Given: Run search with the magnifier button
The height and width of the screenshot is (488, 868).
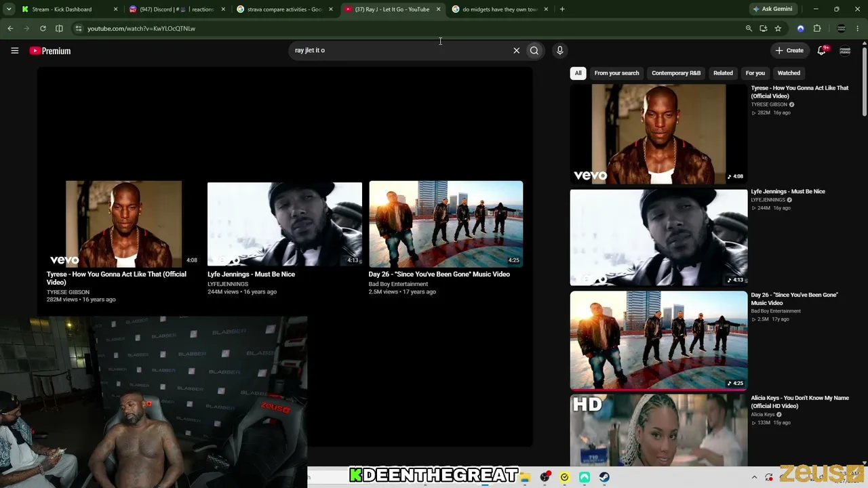Looking at the screenshot, I should [x=534, y=50].
